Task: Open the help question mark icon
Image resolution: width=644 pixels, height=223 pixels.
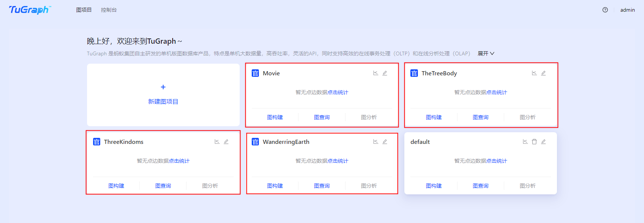Action: (605, 10)
